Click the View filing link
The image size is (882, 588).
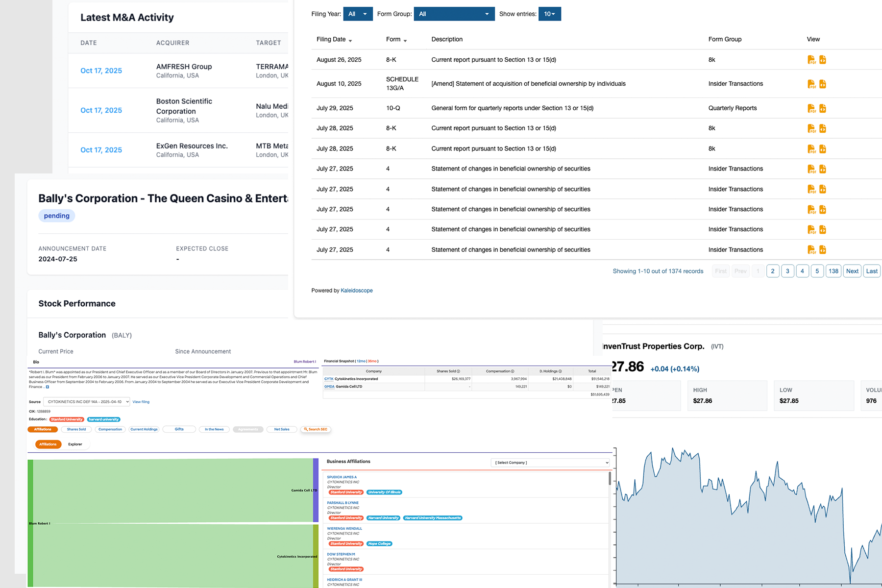coord(141,402)
